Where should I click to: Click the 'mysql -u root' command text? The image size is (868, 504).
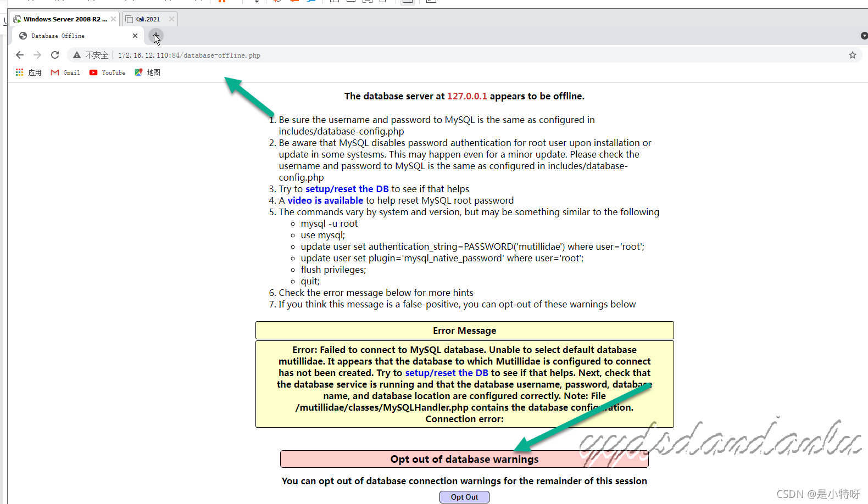[329, 223]
